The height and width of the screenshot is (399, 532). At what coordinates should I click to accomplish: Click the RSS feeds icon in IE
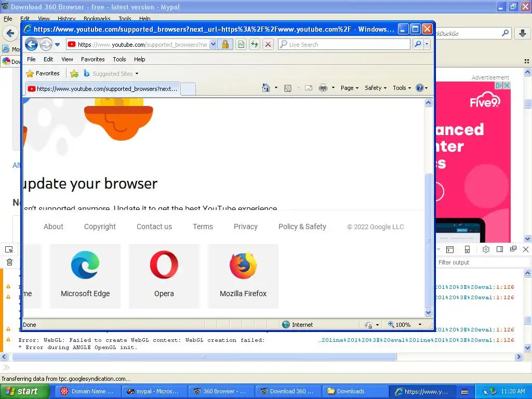tap(288, 88)
